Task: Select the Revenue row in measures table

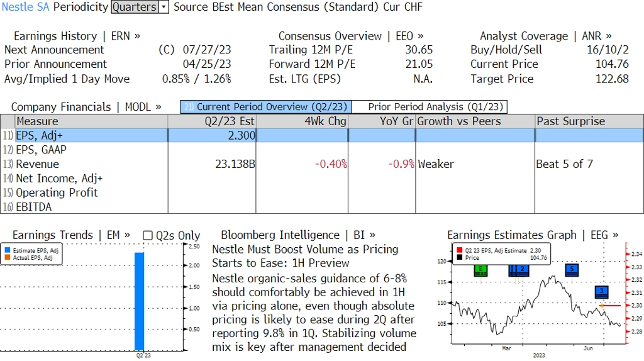Action: [x=322, y=164]
